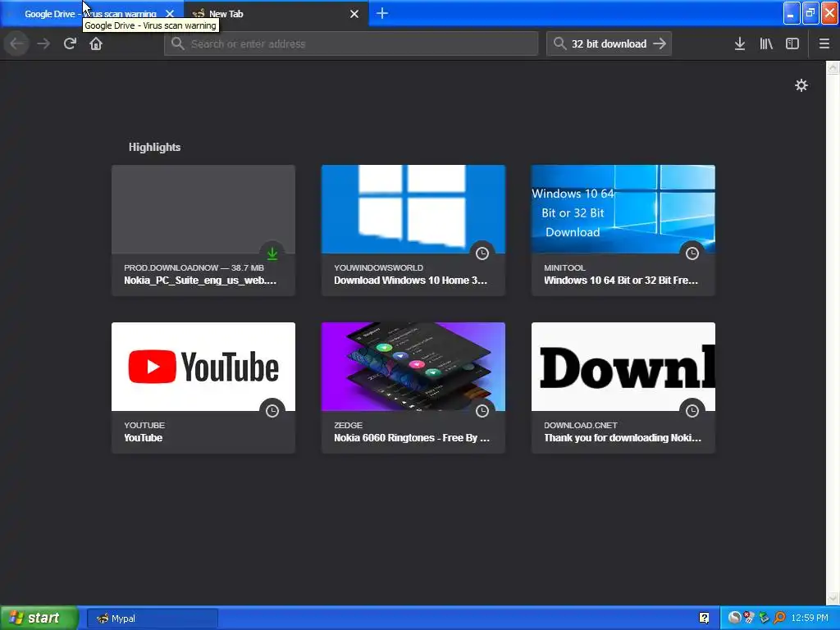840x630 pixels.
Task: Click the Highlights section heading
Action: pos(154,148)
